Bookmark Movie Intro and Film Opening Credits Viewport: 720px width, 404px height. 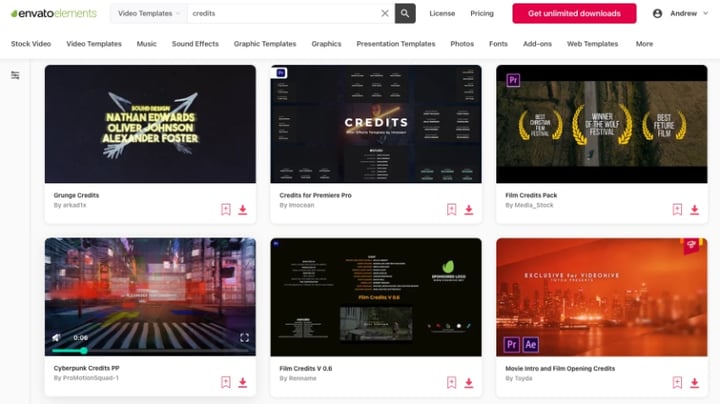pyautogui.click(x=677, y=382)
